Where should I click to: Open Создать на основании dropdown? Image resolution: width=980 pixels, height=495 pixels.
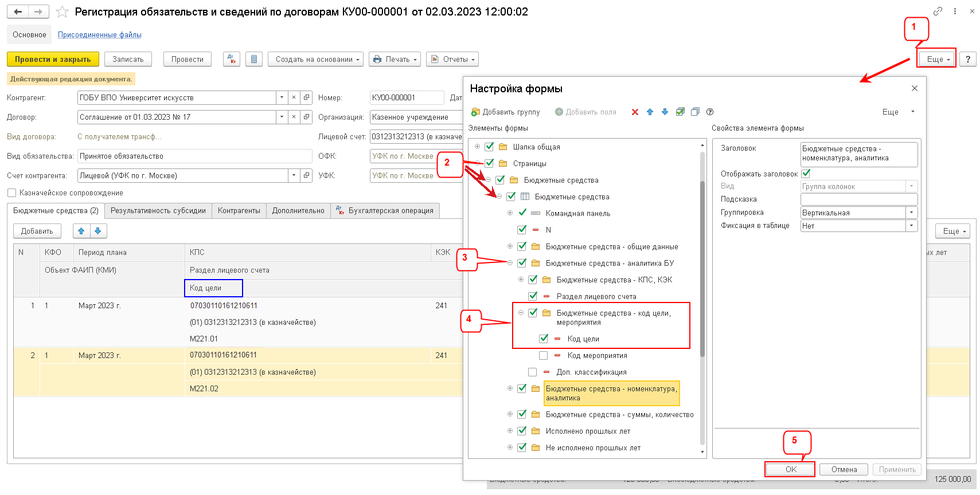[x=316, y=59]
